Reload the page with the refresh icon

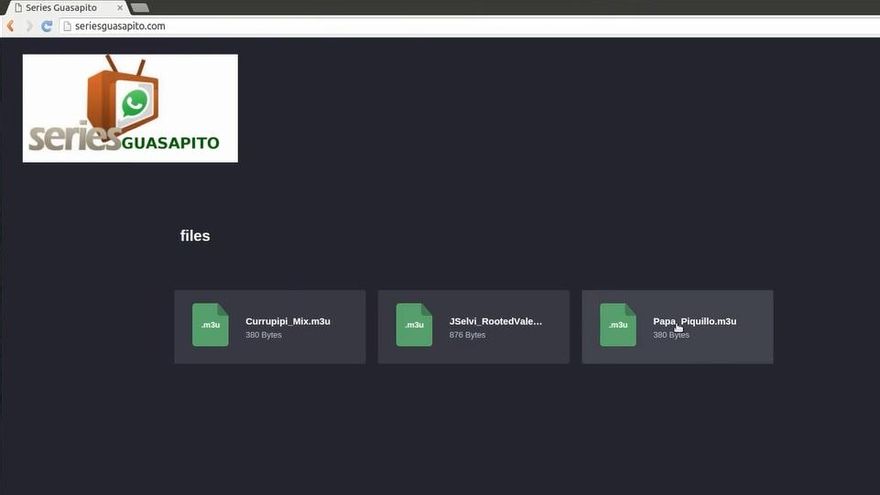pos(46,26)
